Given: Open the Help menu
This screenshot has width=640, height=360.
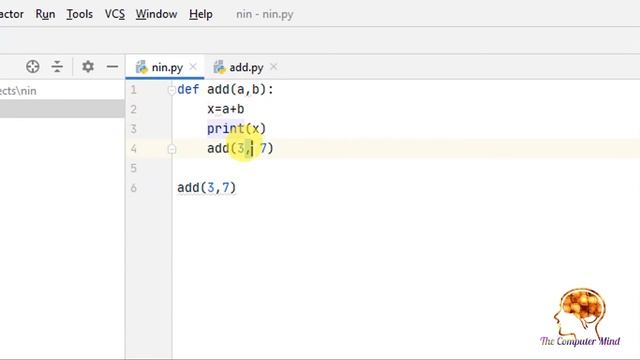Looking at the screenshot, I should [x=200, y=14].
